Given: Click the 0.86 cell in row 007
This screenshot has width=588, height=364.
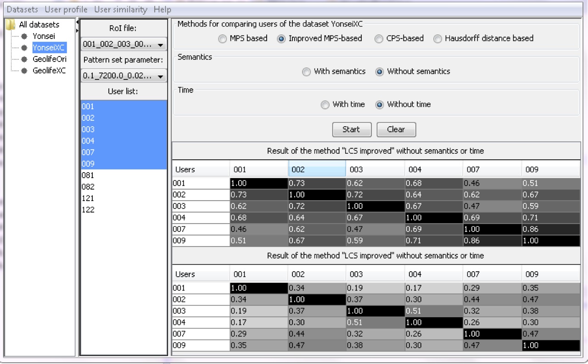Looking at the screenshot, I should 550,230.
